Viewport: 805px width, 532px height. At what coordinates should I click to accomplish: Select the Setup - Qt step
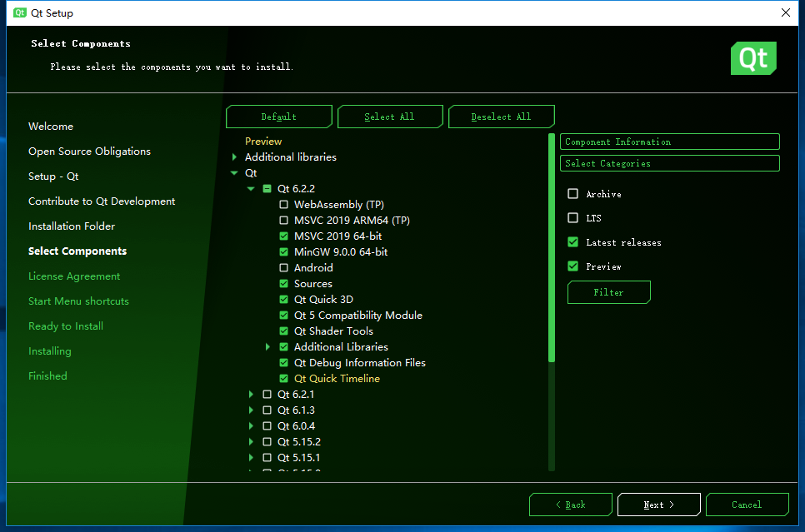[53, 177]
